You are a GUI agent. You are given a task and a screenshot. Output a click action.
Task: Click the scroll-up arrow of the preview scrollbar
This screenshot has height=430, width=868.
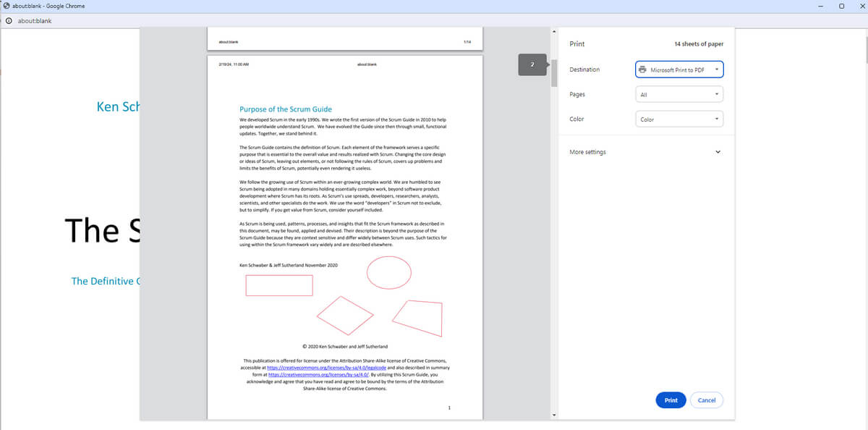[x=554, y=32]
